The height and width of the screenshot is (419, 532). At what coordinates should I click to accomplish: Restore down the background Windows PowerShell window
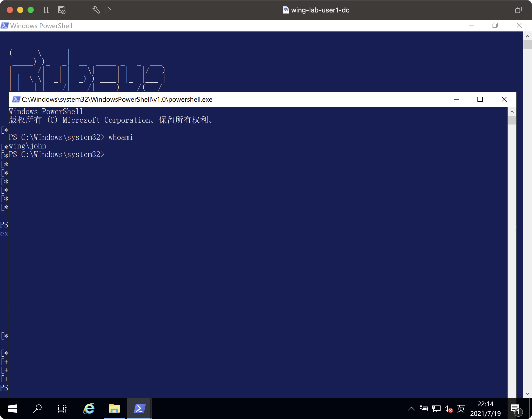coord(495,25)
